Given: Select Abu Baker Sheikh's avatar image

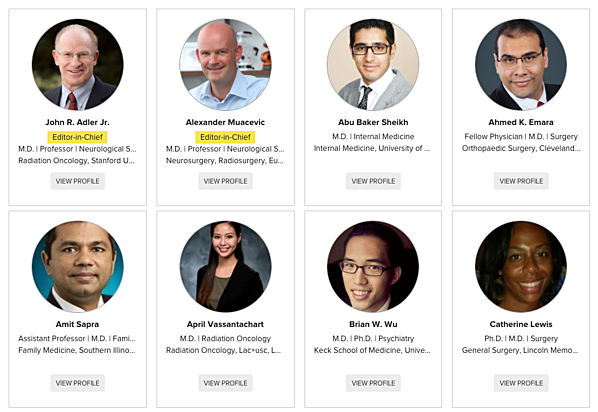Looking at the screenshot, I should tap(373, 64).
